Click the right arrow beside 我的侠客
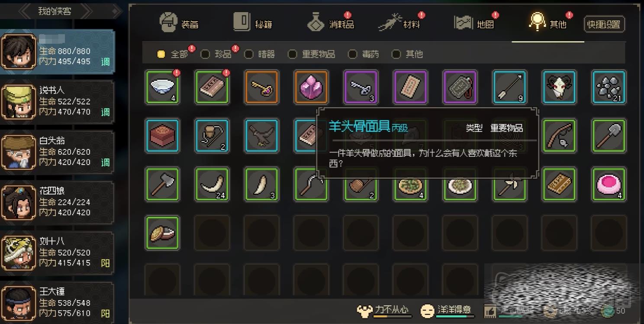The width and height of the screenshot is (644, 324). (86, 11)
